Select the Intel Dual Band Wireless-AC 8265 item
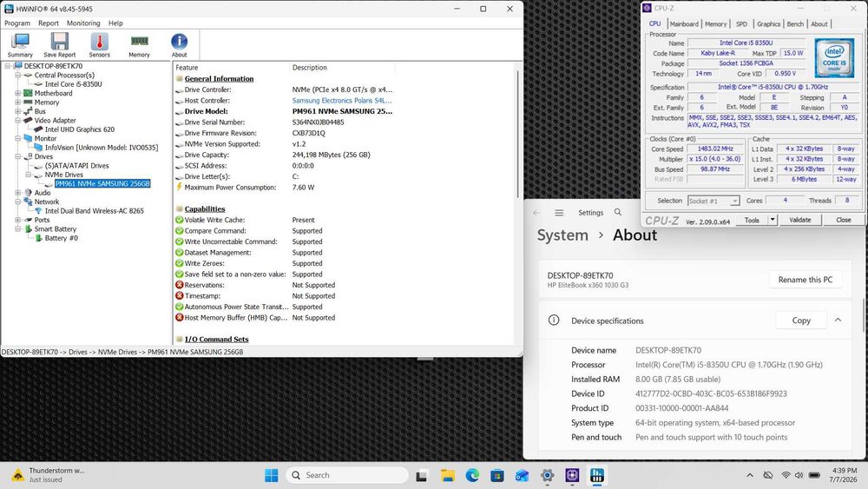The height and width of the screenshot is (489, 868). point(94,210)
